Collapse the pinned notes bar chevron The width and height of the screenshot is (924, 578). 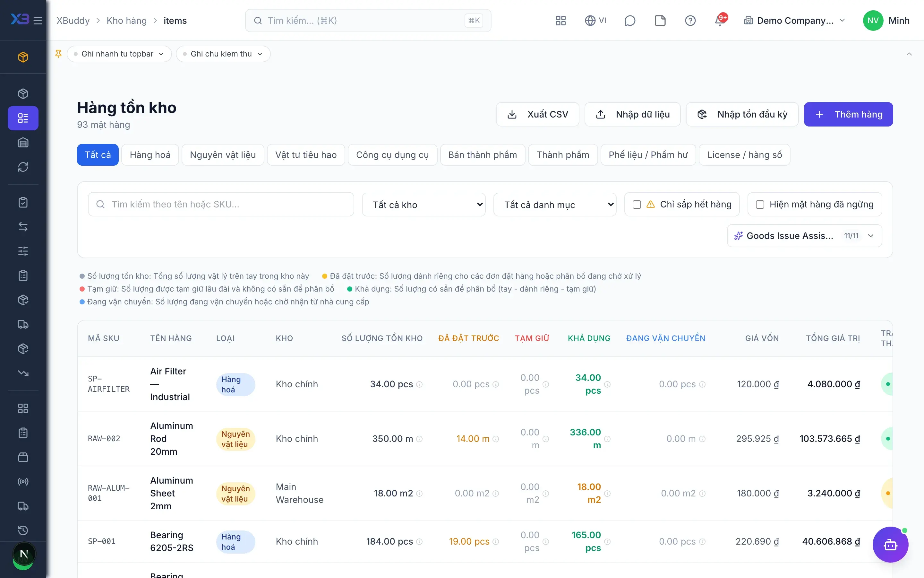909,54
